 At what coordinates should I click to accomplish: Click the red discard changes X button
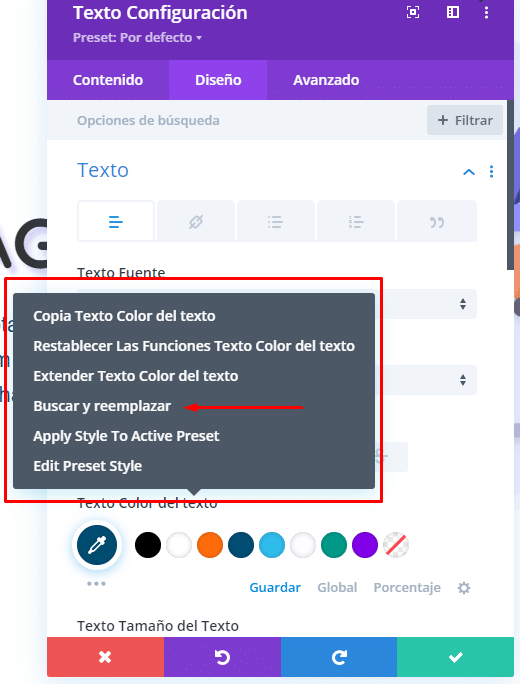tap(106, 657)
